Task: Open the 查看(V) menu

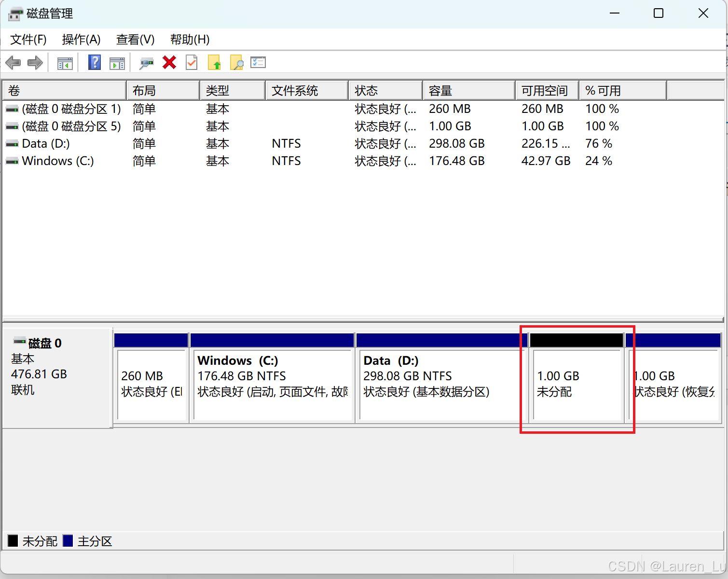Action: [x=135, y=40]
